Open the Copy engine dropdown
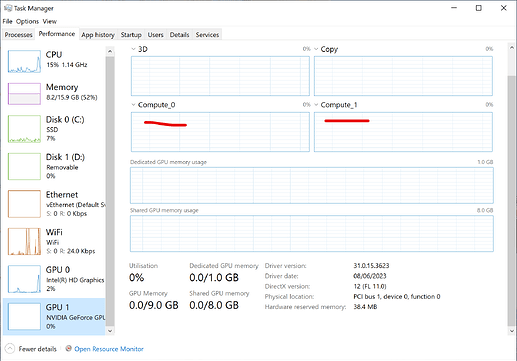517x361 pixels. [x=316, y=49]
